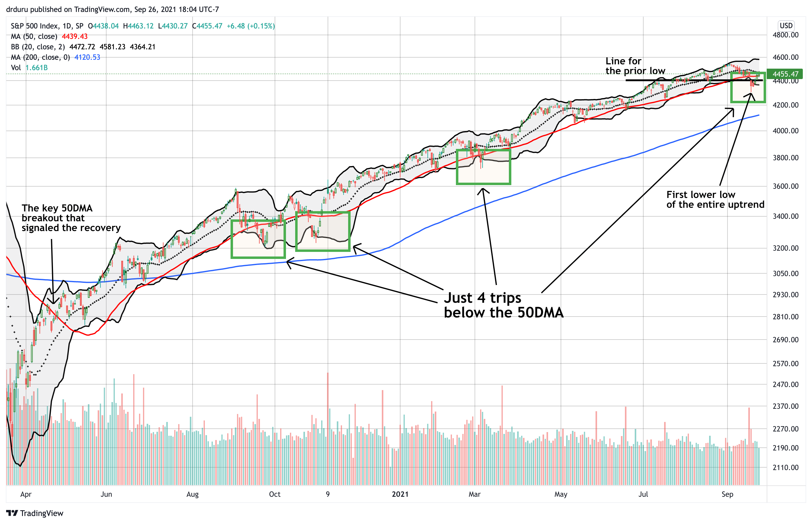Click the Jul date on the time axis
This screenshot has width=812, height=524.
pos(643,494)
